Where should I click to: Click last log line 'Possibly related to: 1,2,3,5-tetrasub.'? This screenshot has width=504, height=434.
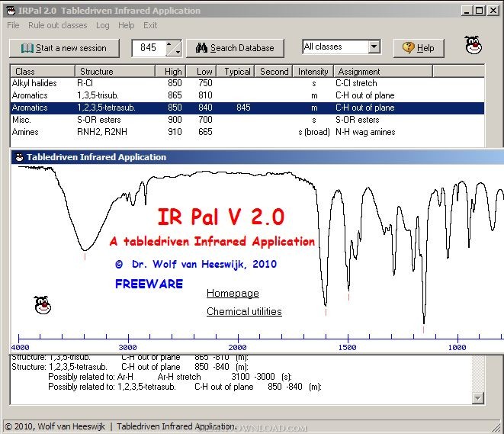point(185,387)
